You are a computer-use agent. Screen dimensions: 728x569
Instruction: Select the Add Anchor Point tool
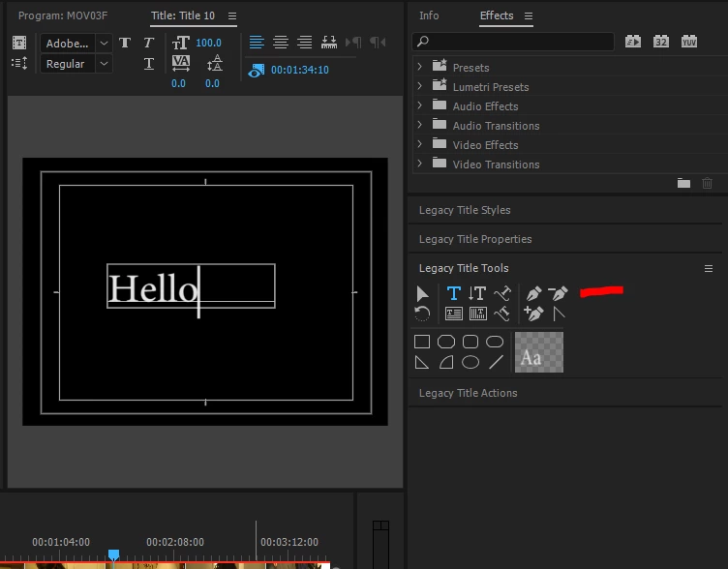534,314
